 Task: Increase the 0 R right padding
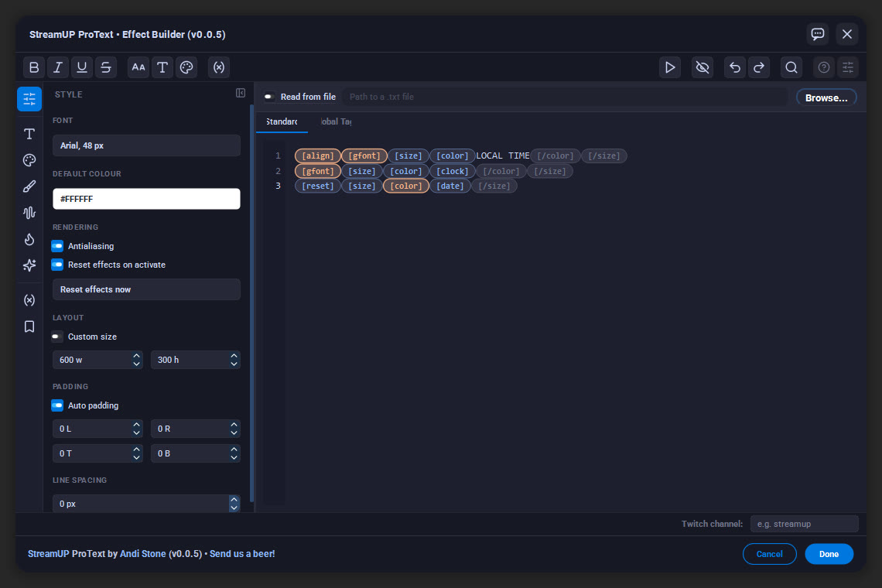234,424
